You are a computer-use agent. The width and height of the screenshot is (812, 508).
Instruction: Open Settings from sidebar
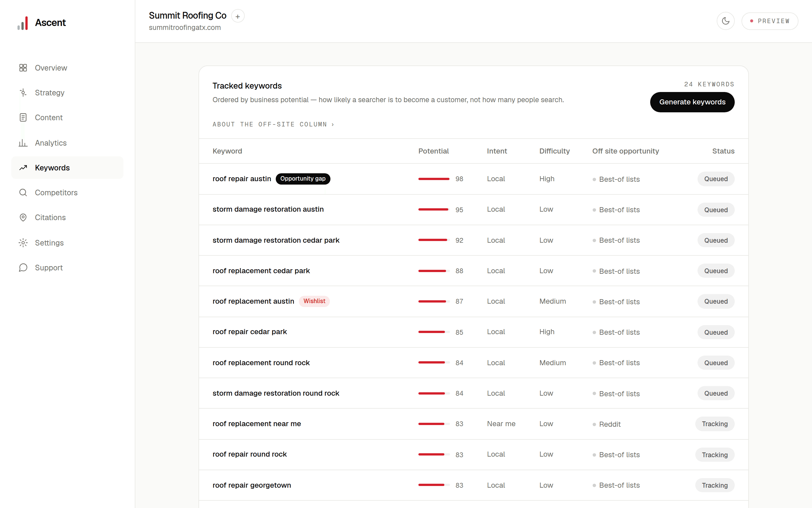point(67,243)
